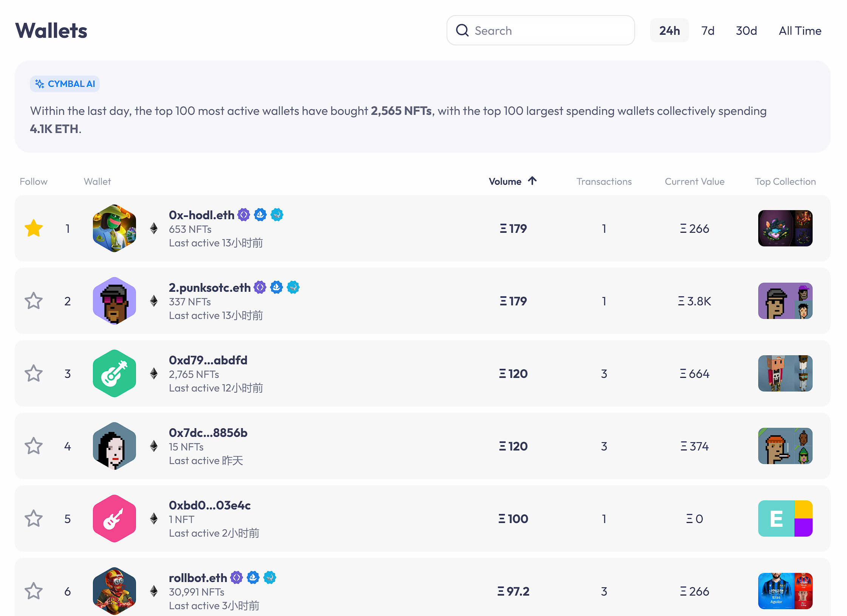
Task: Sort the list by Transactions column
Action: [x=604, y=181]
